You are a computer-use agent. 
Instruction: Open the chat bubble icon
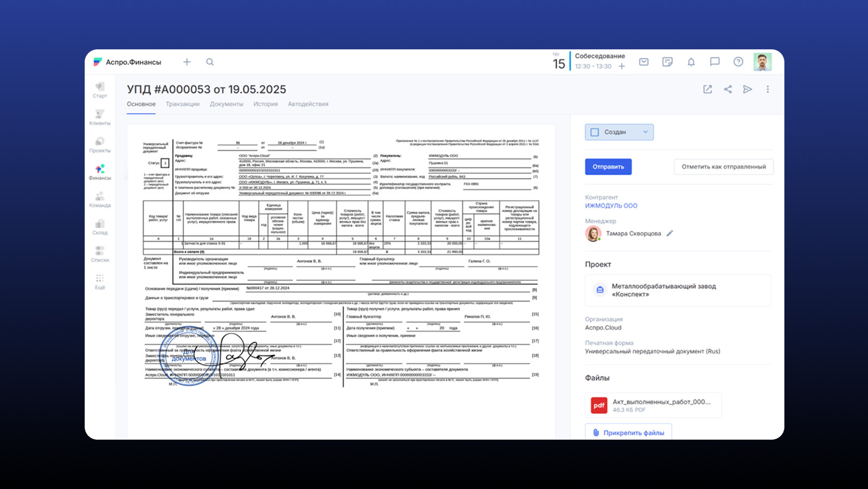click(715, 62)
